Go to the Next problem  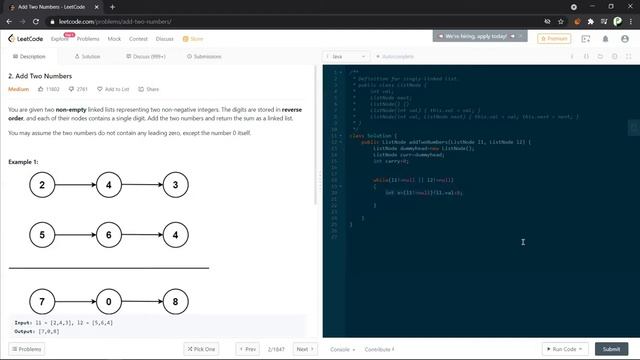pyautogui.click(x=305, y=349)
